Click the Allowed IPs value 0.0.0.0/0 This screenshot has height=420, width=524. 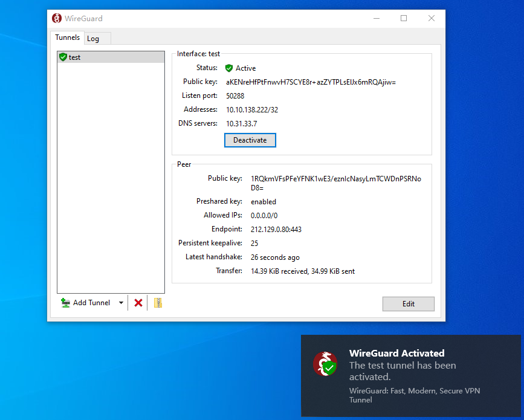click(264, 216)
